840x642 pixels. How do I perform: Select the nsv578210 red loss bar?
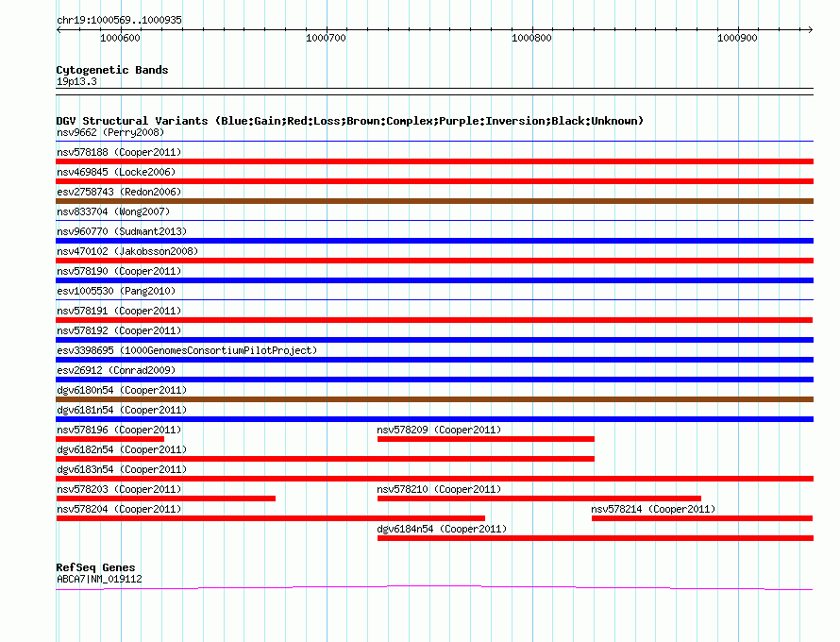539,498
